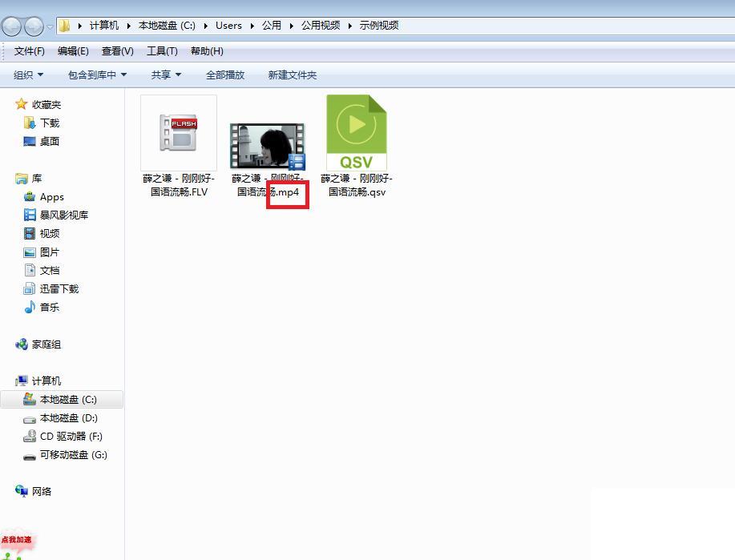Select 家庭组 in the navigation pane
Image resolution: width=735 pixels, height=560 pixels.
tap(46, 344)
